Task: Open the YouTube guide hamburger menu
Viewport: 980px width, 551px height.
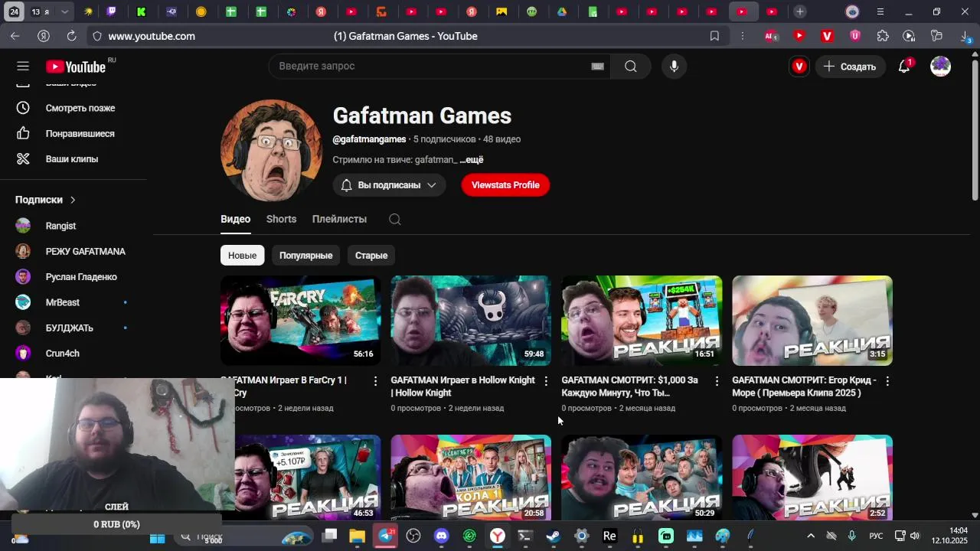Action: point(23,67)
